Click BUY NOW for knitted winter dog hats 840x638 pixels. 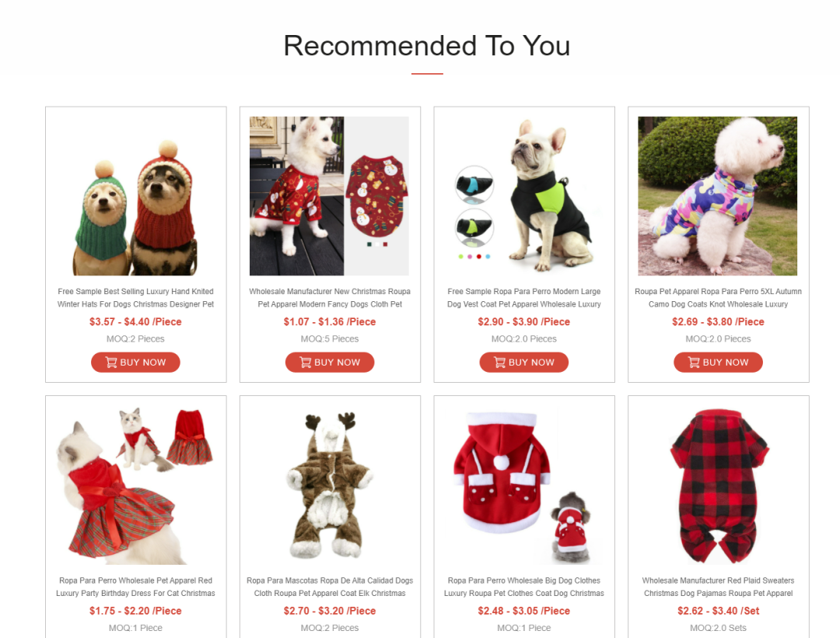point(135,362)
